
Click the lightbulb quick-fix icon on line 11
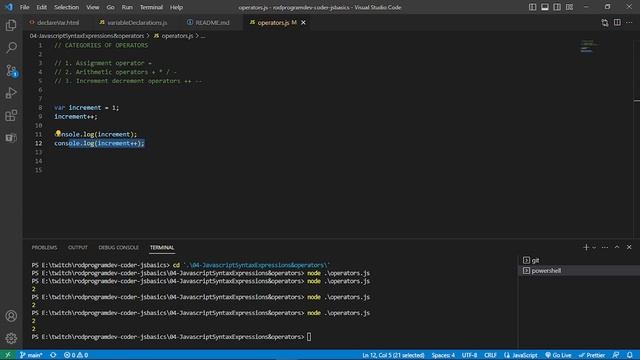tap(58, 133)
